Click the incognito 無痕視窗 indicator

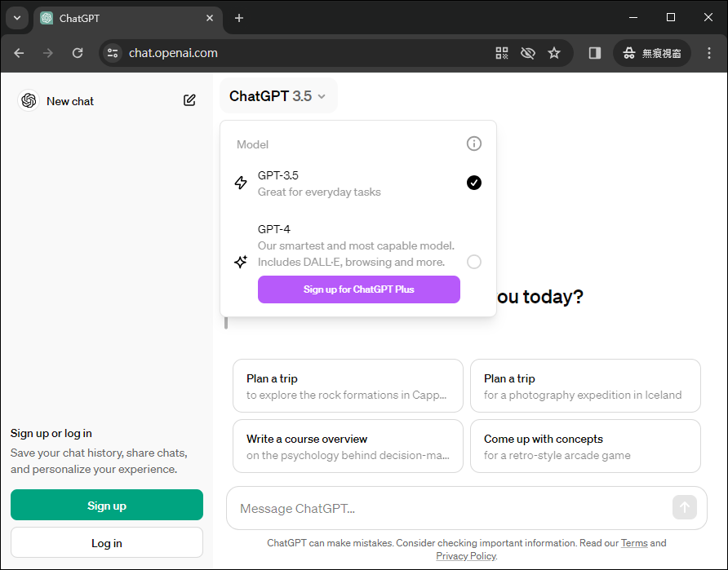pos(652,53)
